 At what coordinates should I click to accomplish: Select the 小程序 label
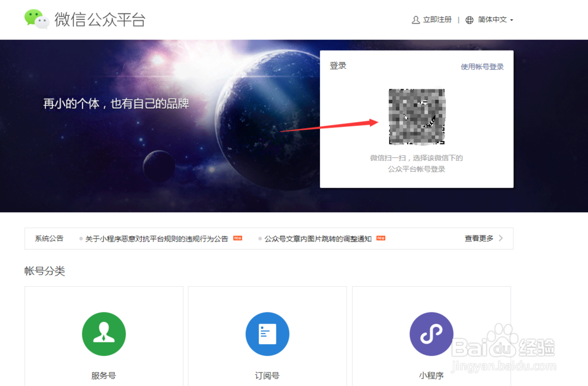(x=431, y=375)
